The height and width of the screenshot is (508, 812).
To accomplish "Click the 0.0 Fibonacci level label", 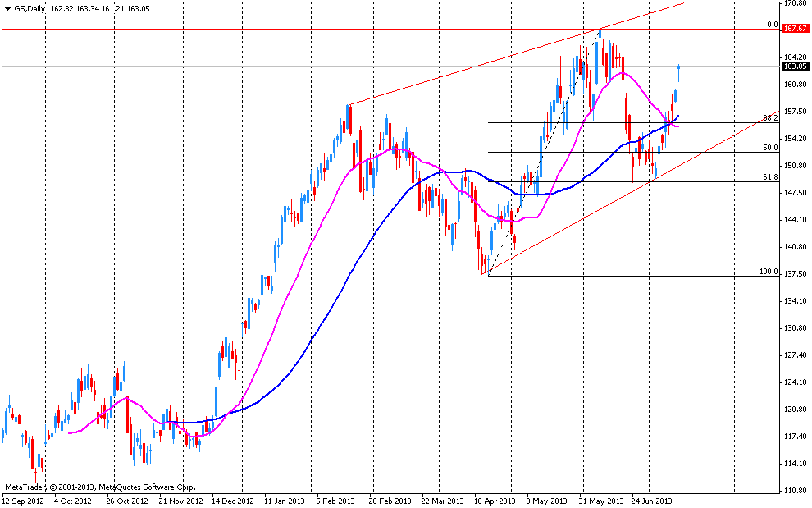I will (x=772, y=25).
